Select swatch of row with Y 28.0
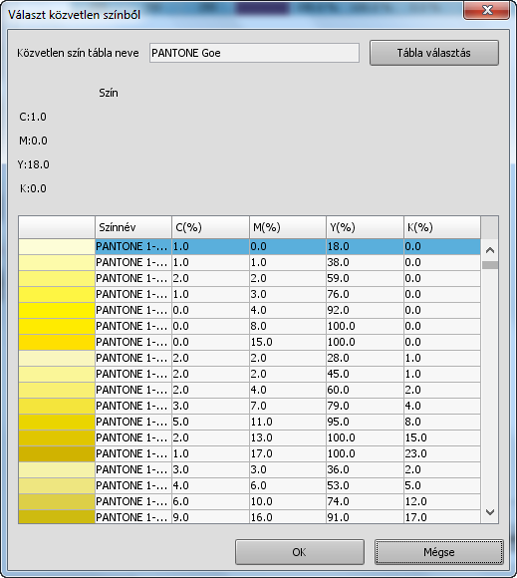Viewport: 517px width, 578px height. 57,358
